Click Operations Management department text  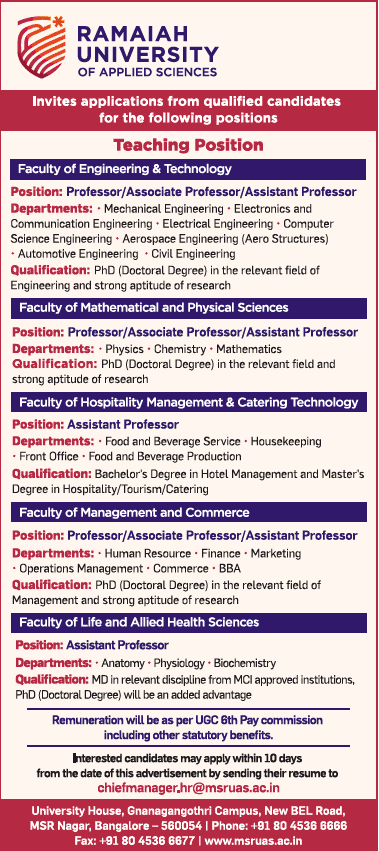(x=80, y=569)
